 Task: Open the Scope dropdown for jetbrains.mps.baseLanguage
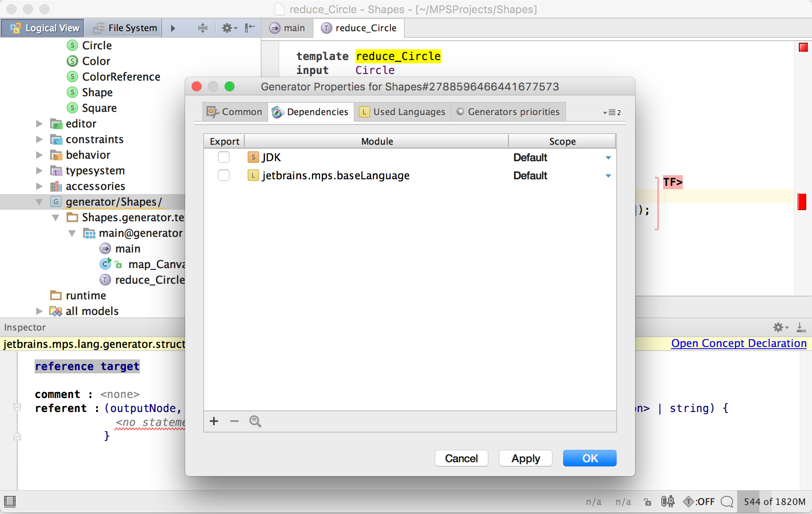pos(608,176)
